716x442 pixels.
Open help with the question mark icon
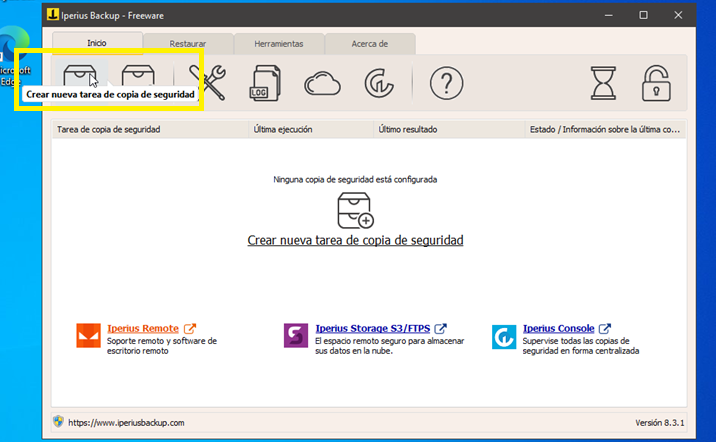(x=446, y=83)
